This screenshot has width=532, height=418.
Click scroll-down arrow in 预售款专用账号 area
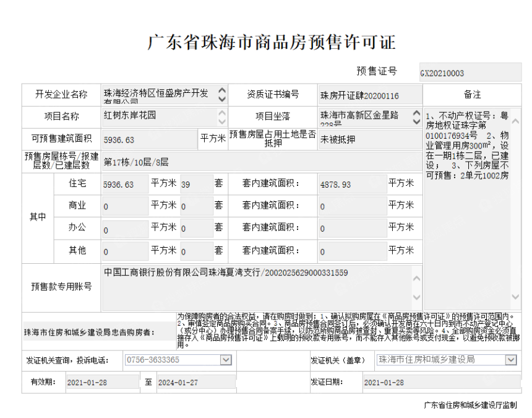coord(417,297)
